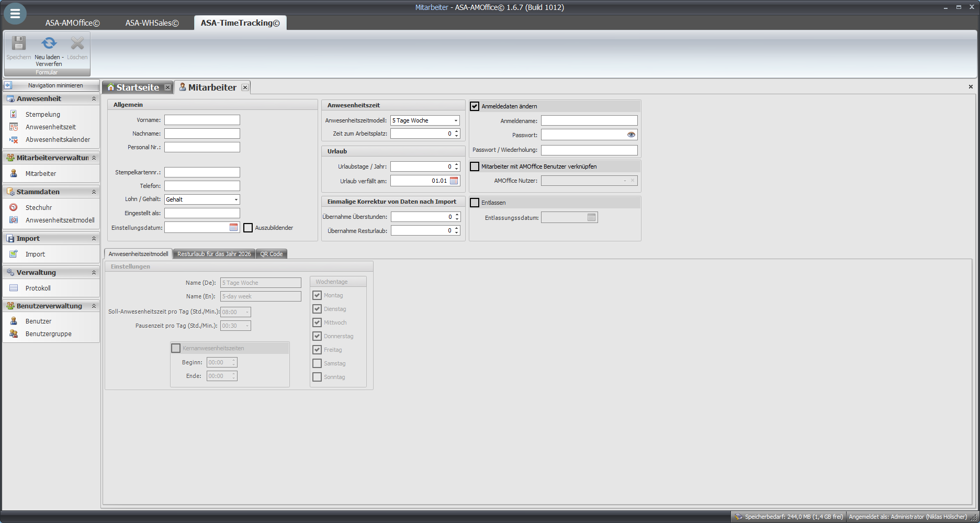Collapse the Stammdaten navigation group
Screen dimensions: 980x523
(94, 192)
